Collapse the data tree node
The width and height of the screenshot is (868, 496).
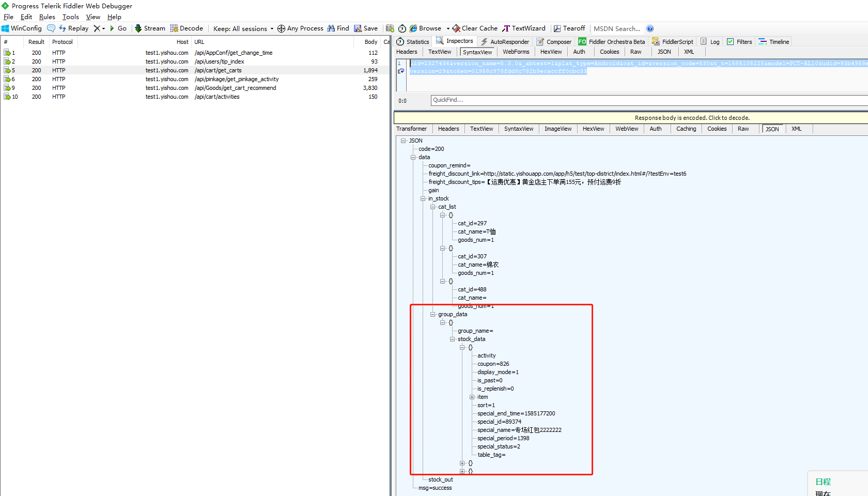click(x=413, y=157)
